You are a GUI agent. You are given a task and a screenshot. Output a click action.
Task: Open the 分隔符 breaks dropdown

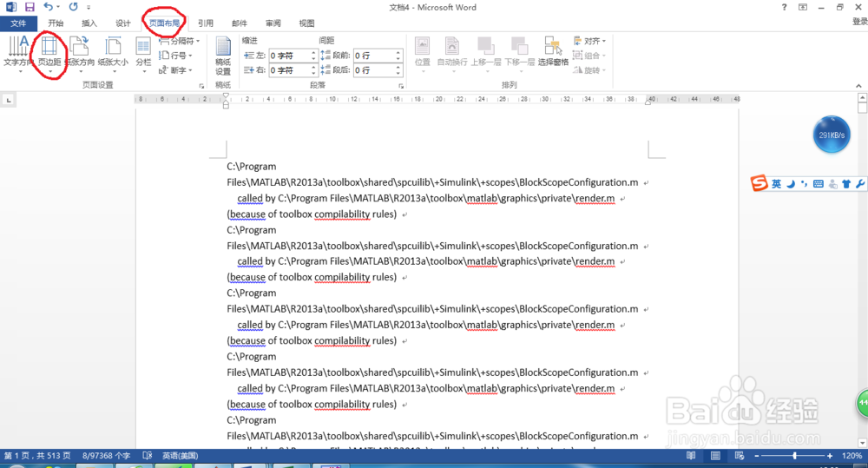tap(180, 41)
